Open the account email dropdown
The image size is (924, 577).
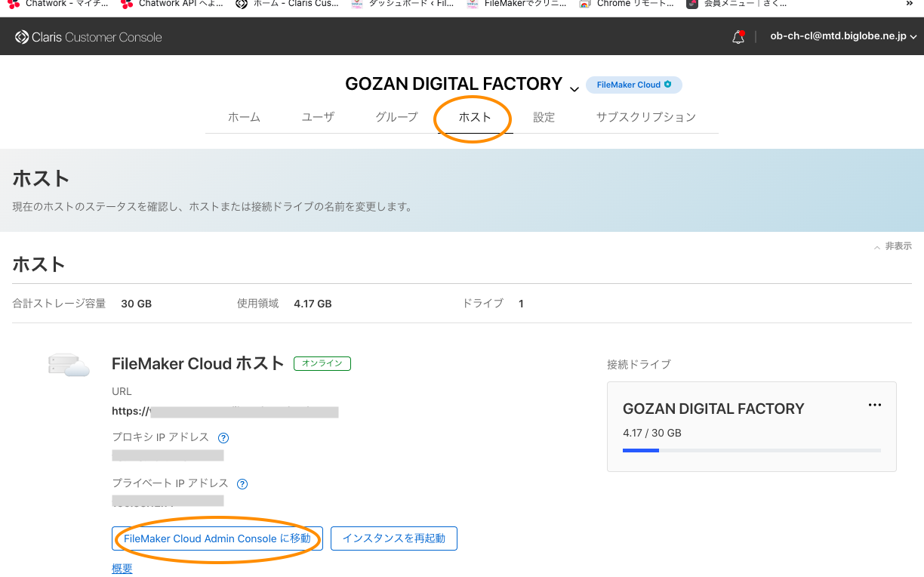[x=843, y=36]
